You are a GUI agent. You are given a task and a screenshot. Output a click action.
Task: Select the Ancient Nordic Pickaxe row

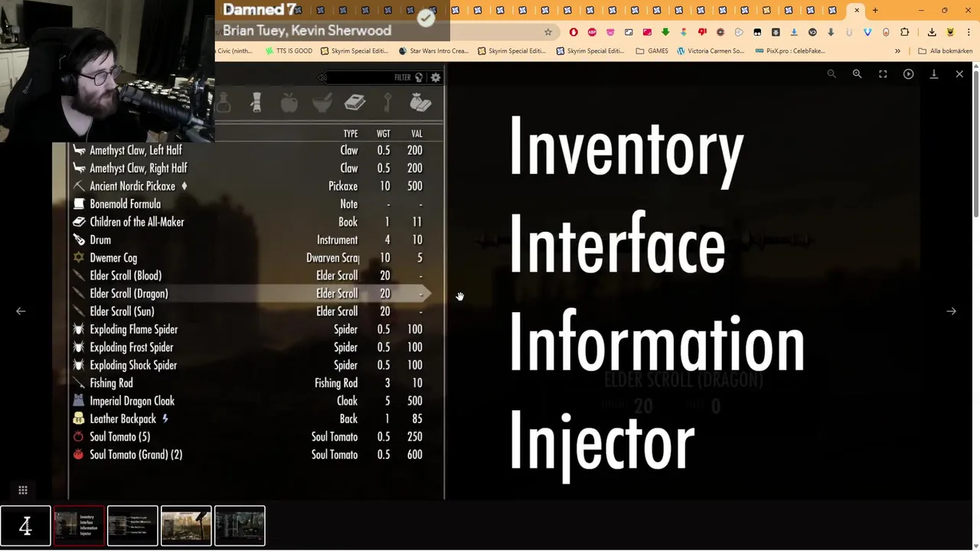(250, 187)
